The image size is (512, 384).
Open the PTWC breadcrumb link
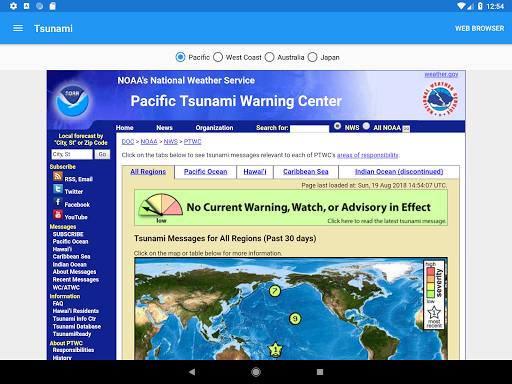[x=192, y=142]
